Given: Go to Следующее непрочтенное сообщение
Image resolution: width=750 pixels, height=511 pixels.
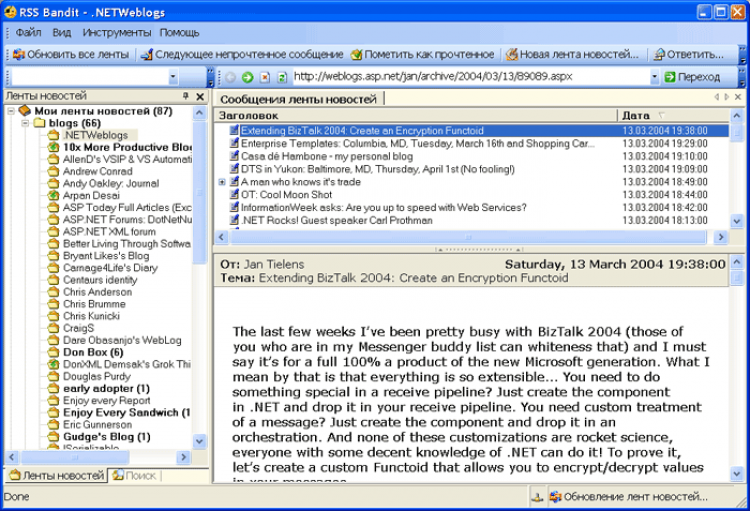Looking at the screenshot, I should point(242,55).
